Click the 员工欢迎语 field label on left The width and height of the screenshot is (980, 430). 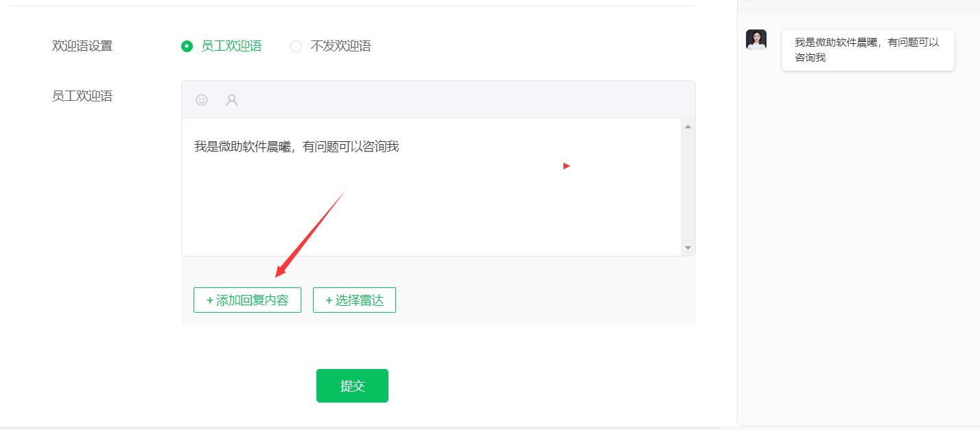coord(82,96)
